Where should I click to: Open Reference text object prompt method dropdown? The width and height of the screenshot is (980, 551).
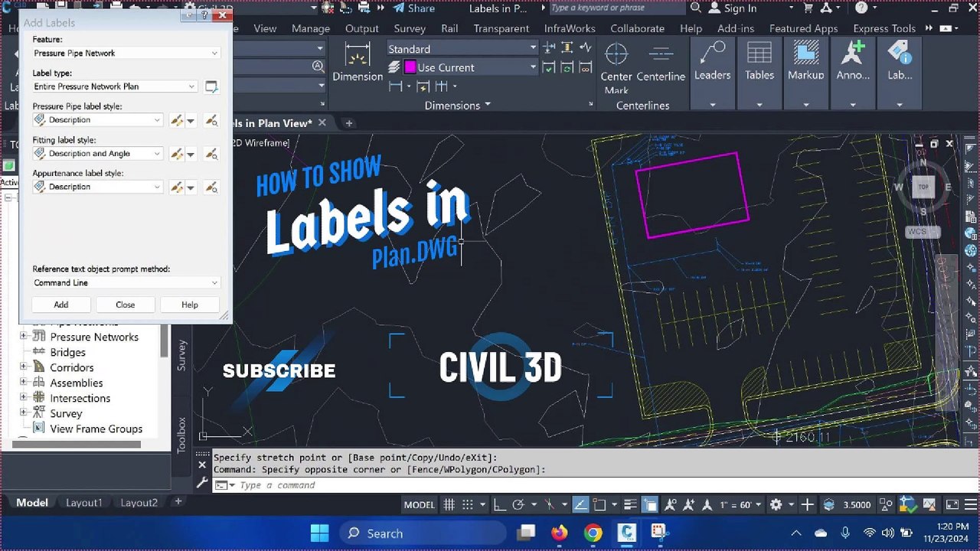coord(126,282)
